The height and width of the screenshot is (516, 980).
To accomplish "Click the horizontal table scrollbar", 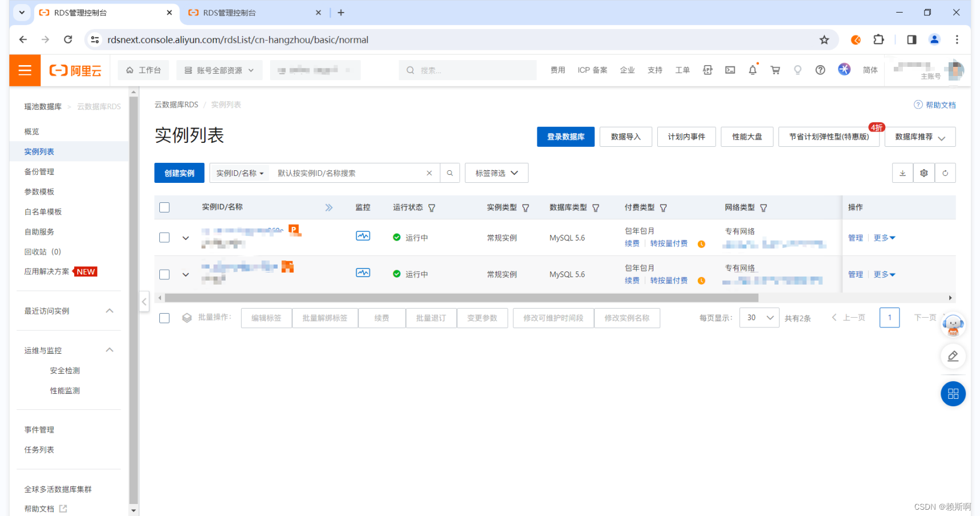I will pos(461,298).
